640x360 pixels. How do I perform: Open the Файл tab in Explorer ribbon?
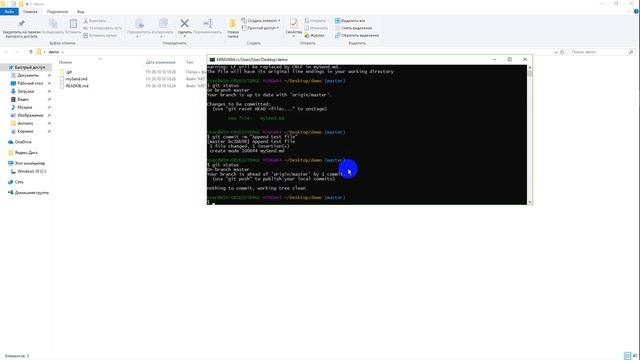tap(9, 12)
